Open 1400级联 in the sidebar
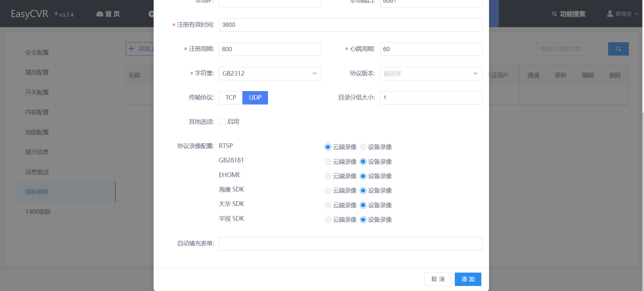Screen dimensions: 644x291 (x=38, y=212)
